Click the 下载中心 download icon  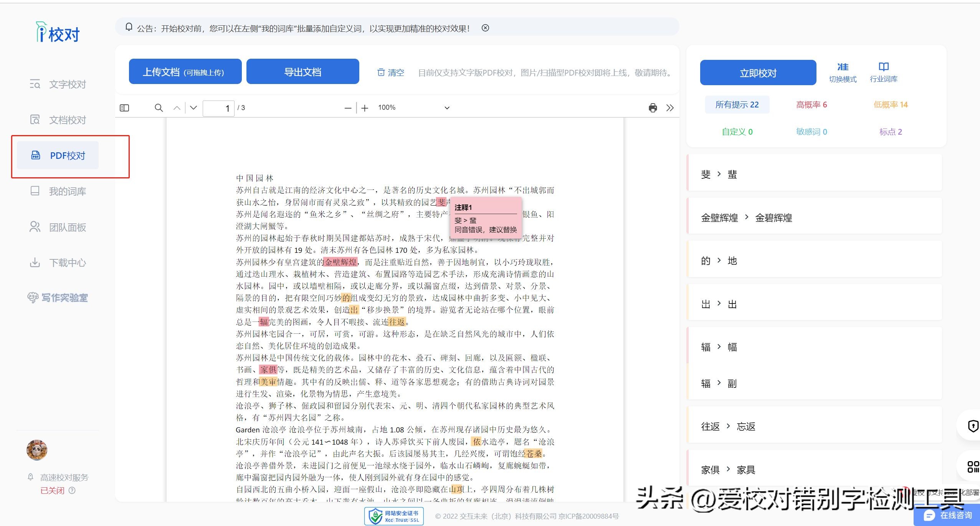35,262
